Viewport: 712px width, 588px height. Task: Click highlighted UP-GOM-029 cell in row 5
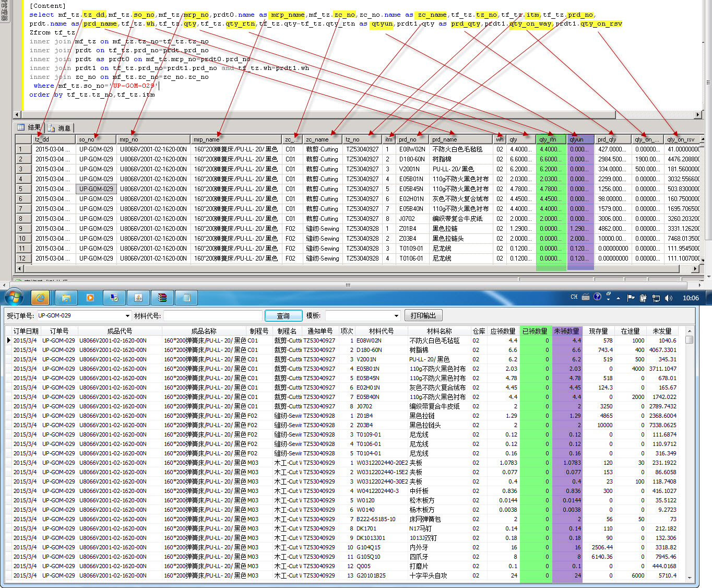pos(96,189)
